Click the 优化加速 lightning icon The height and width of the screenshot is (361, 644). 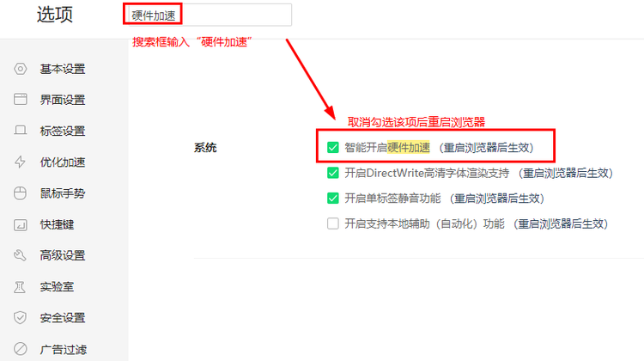(20, 162)
